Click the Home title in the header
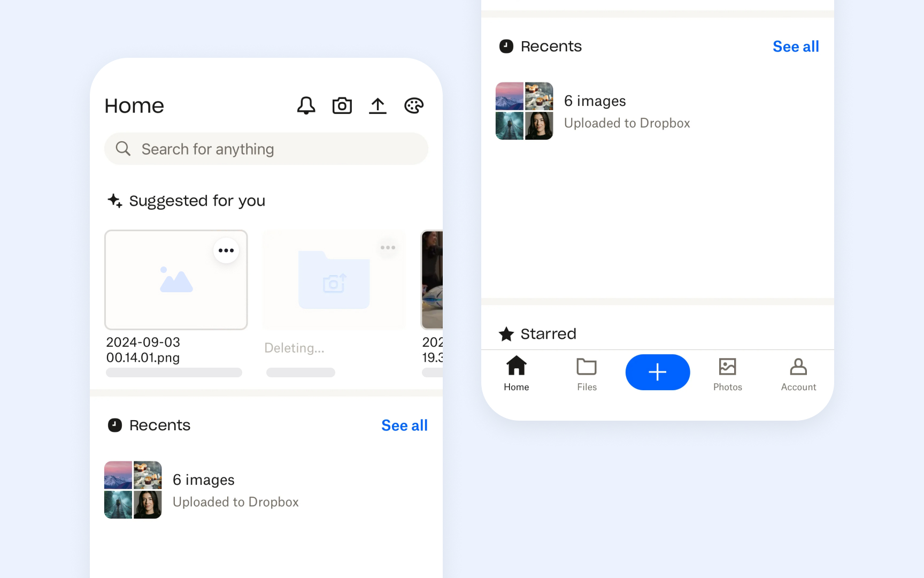Image resolution: width=924 pixels, height=578 pixels. (134, 106)
